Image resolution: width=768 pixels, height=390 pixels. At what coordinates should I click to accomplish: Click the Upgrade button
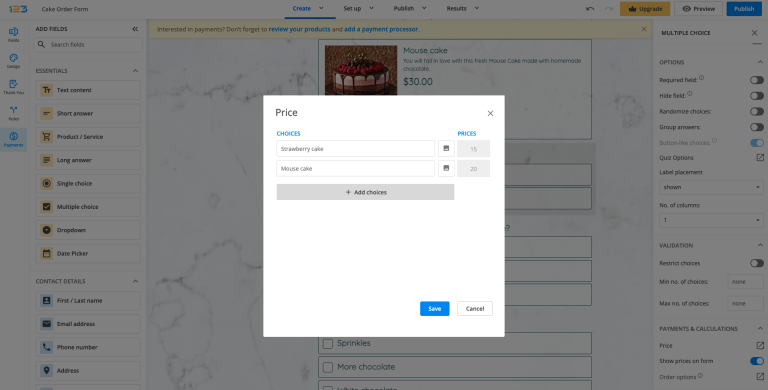pyautogui.click(x=645, y=9)
